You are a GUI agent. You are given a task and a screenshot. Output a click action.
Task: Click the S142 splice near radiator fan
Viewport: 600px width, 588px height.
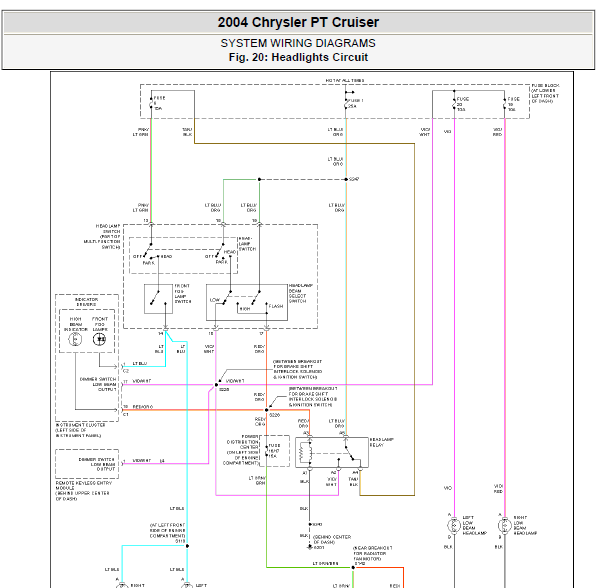[x=353, y=568]
